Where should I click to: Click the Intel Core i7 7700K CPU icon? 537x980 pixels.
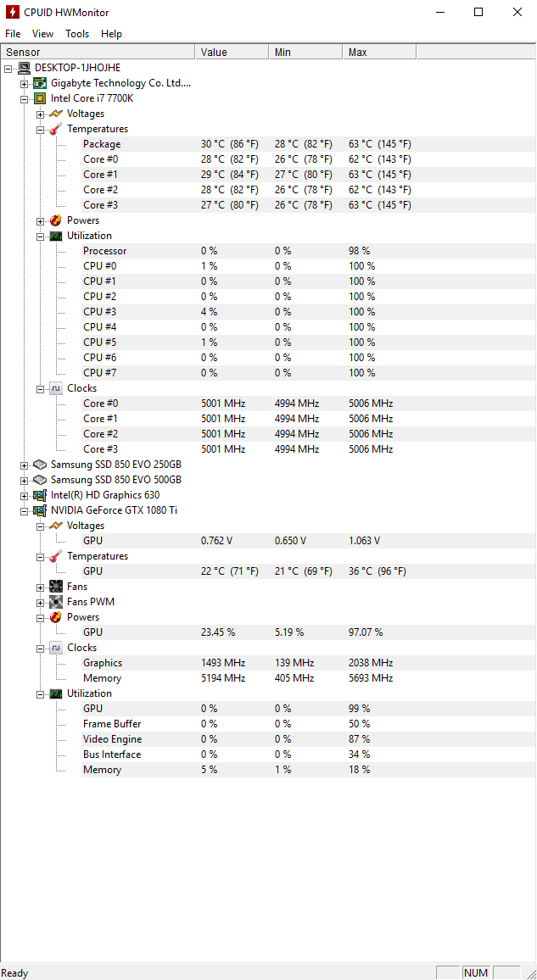pyautogui.click(x=40, y=98)
